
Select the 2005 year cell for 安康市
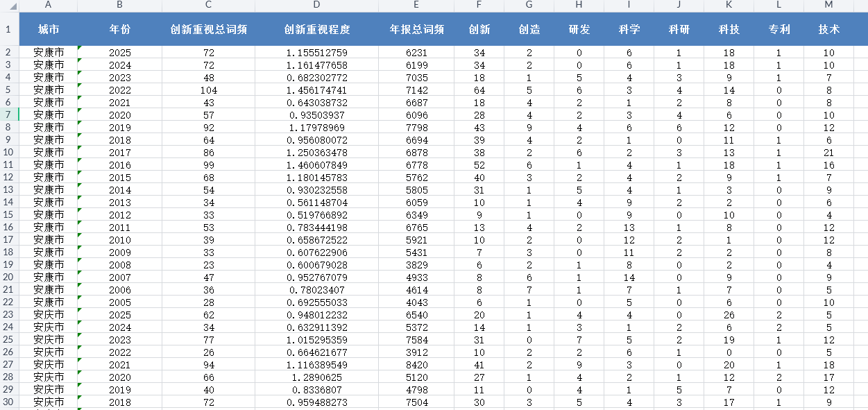119,302
